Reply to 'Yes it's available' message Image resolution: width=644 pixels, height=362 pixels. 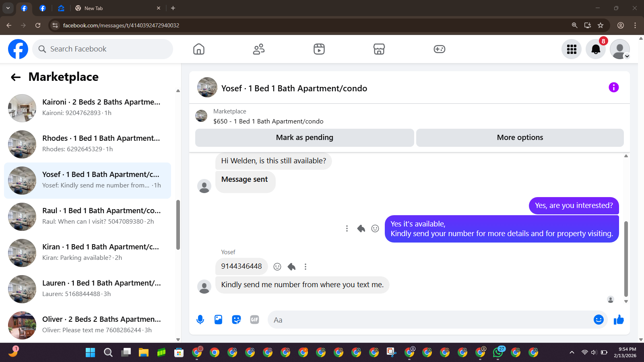361,228
